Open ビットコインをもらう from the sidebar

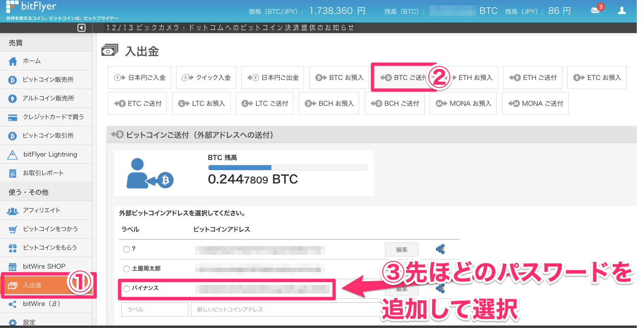click(46, 248)
